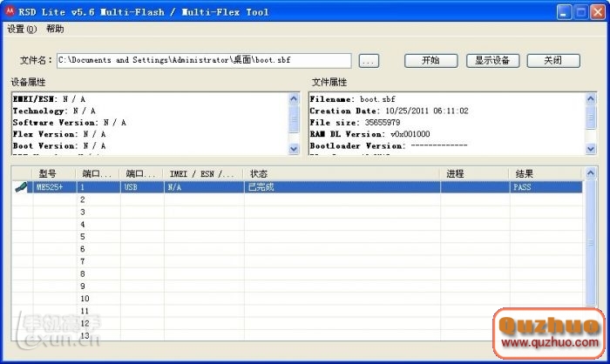The width and height of the screenshot is (610, 364).
Task: Open the 设置 menu
Action: point(22,29)
